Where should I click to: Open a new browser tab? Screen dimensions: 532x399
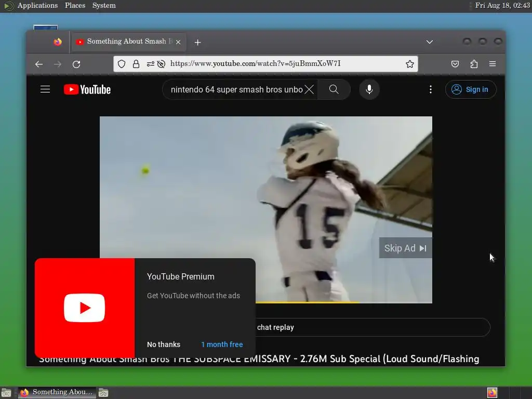coord(198,42)
